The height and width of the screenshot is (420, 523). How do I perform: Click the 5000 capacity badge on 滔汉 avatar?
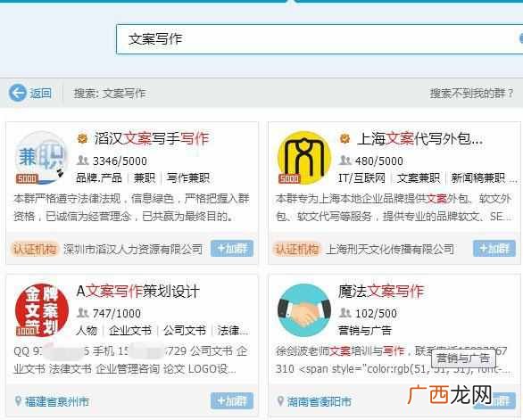click(x=27, y=178)
